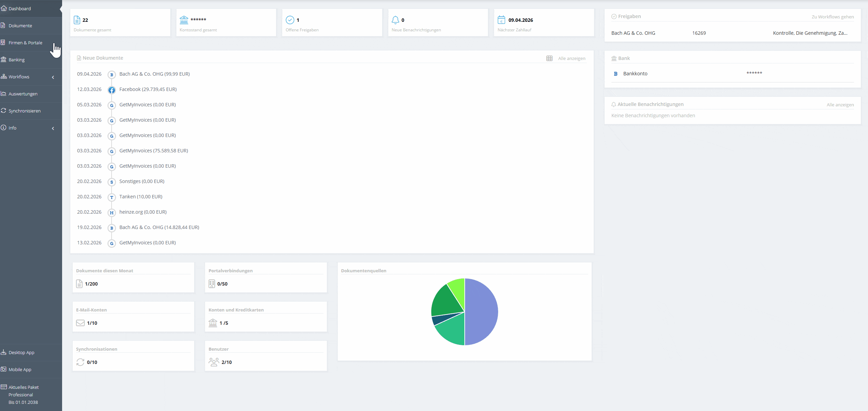This screenshot has height=411, width=868.
Task: Click the Desktop App download icon
Action: (x=4, y=352)
